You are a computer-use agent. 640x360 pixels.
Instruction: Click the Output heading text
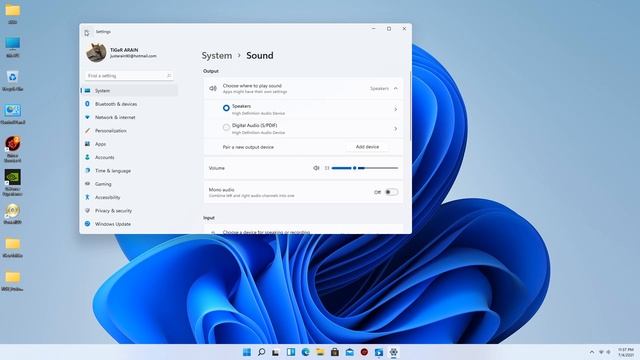click(x=211, y=71)
